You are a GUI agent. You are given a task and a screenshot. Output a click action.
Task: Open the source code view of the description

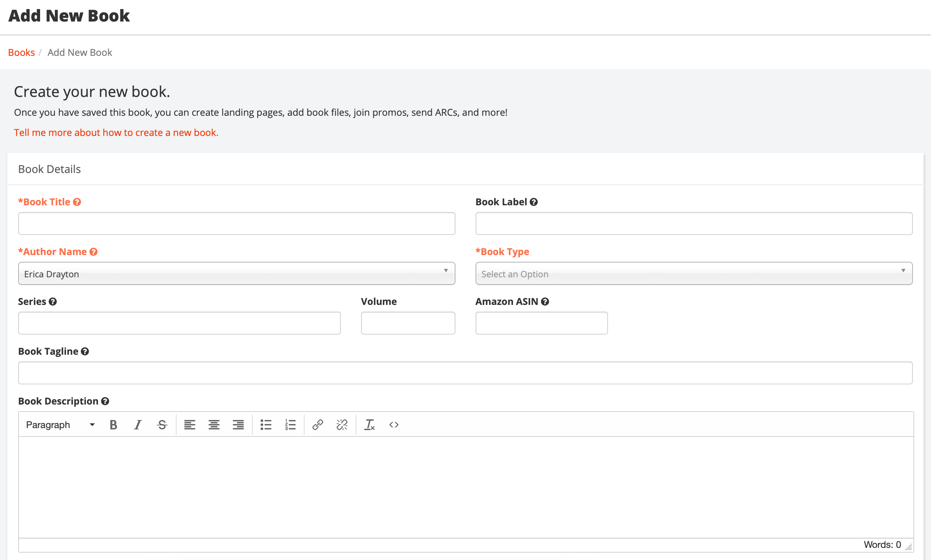393,424
